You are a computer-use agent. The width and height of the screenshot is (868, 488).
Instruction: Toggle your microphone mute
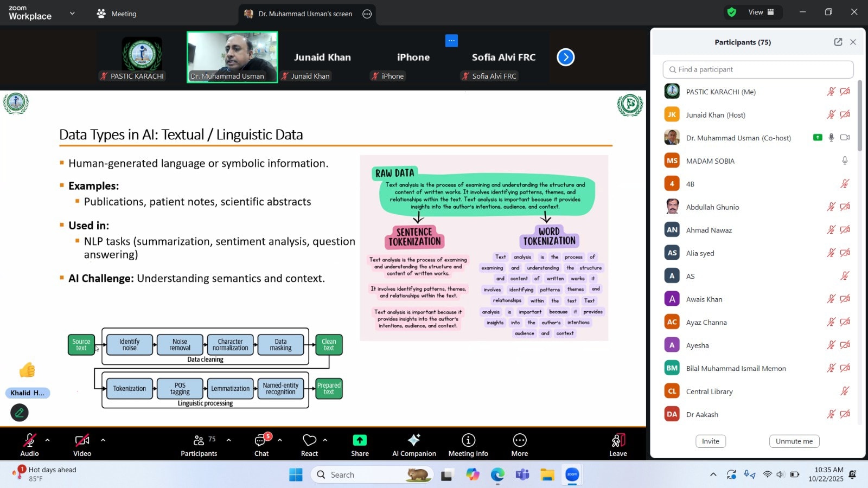tap(29, 441)
